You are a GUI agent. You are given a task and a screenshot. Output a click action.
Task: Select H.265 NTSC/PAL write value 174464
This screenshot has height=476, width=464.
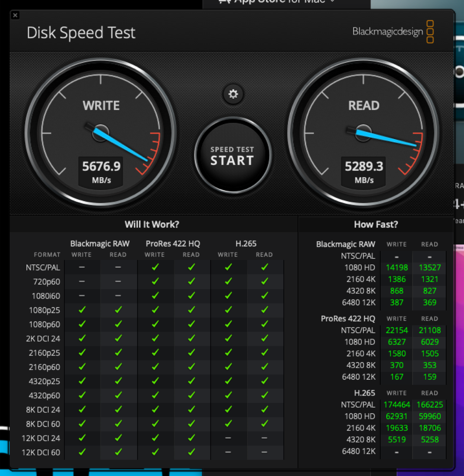coord(397,405)
